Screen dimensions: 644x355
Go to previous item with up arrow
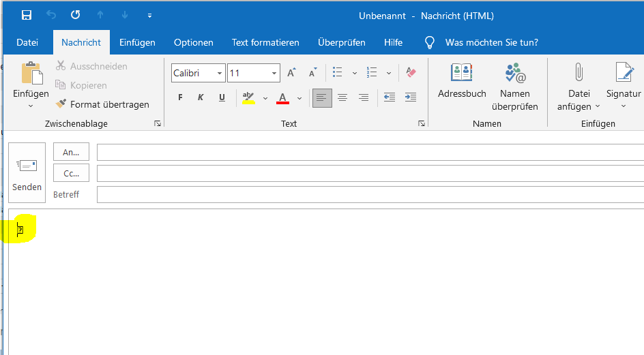(100, 15)
